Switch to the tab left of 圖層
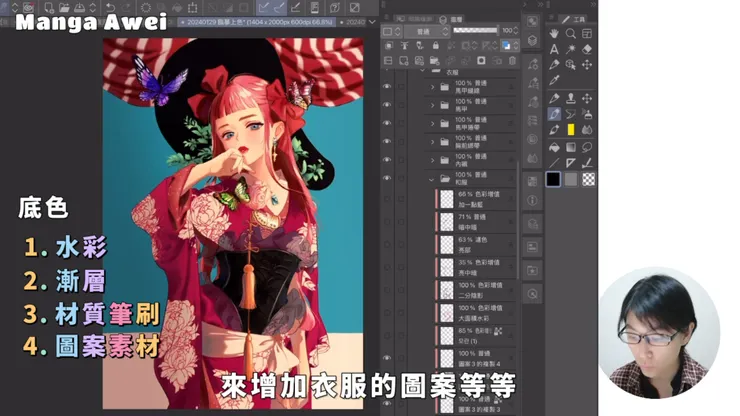 (x=415, y=19)
